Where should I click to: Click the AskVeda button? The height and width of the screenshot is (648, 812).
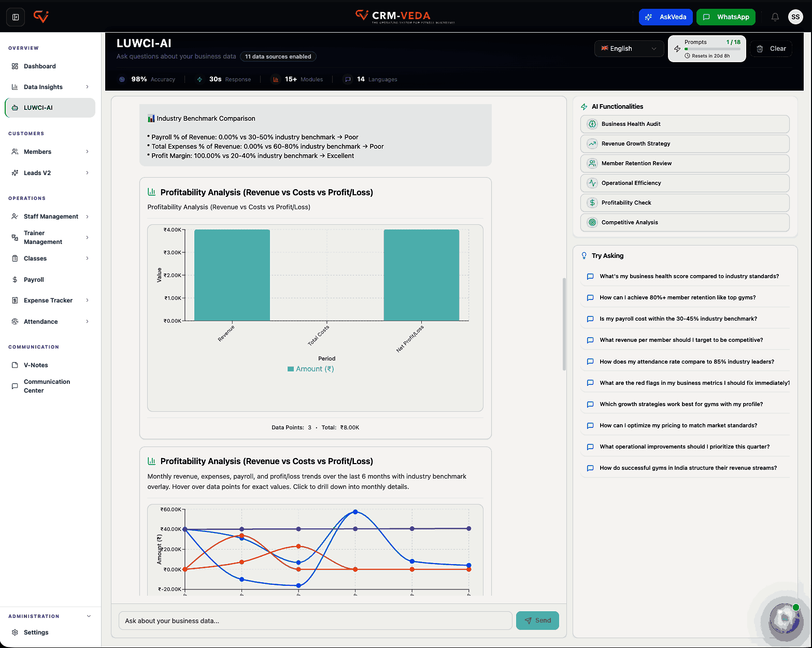pos(666,17)
